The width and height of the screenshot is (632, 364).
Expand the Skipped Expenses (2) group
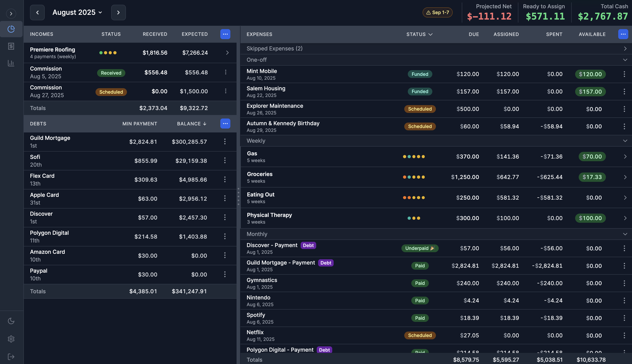coord(625,48)
